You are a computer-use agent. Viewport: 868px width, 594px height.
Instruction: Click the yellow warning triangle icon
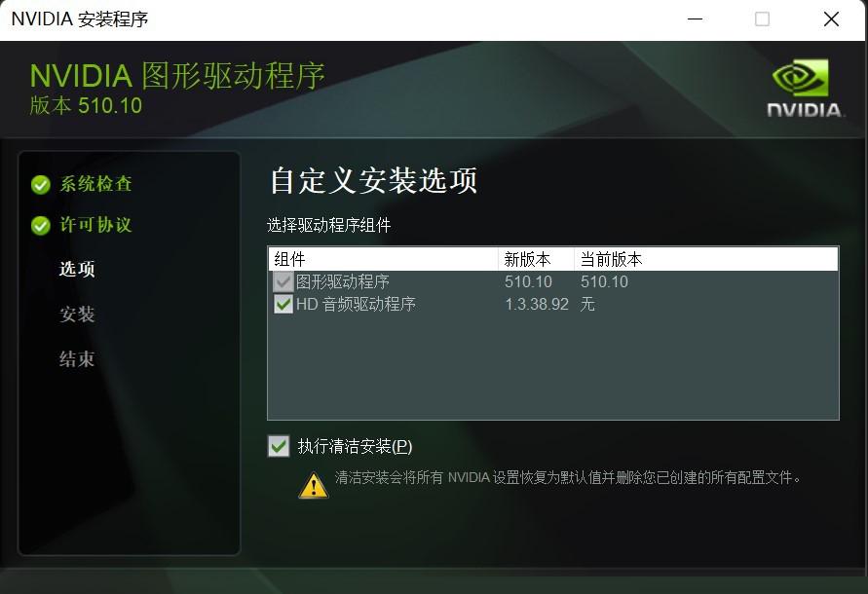[314, 485]
